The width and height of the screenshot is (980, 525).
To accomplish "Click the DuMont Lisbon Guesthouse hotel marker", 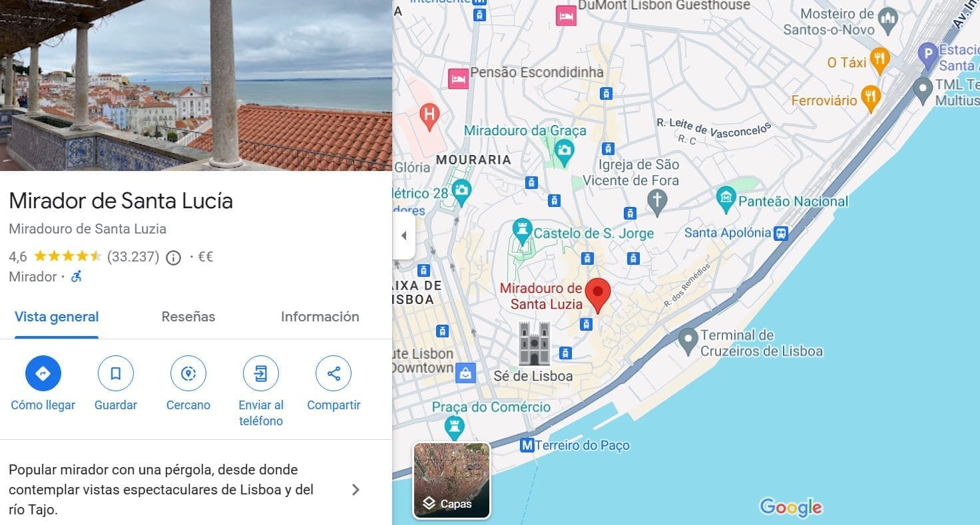I will (x=566, y=16).
